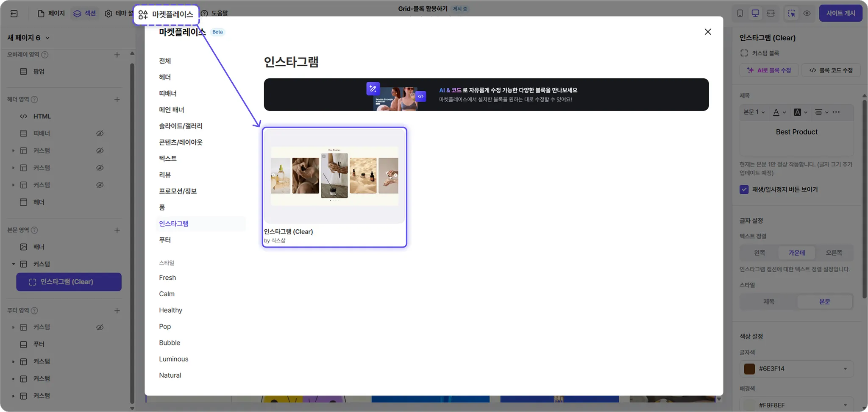This screenshot has height=412, width=868.
Task: Open the text color A dropdown
Action: (779, 112)
